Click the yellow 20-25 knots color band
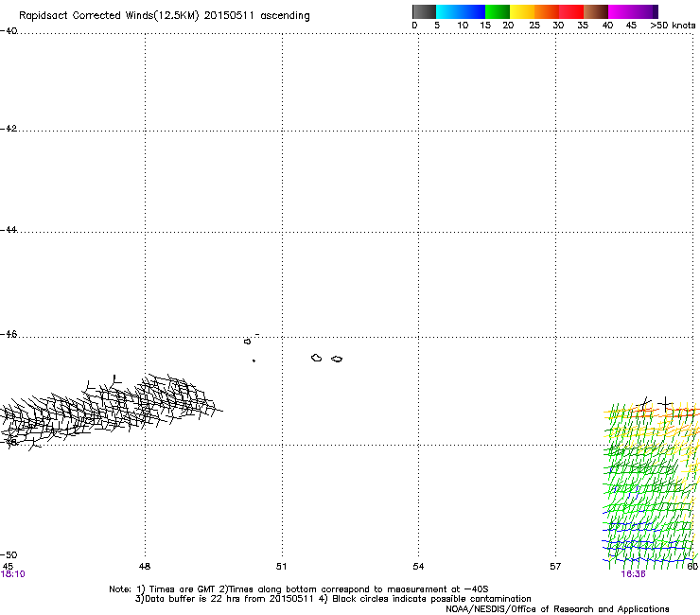Image resolution: width=700 pixels, height=615 pixels. 522,11
